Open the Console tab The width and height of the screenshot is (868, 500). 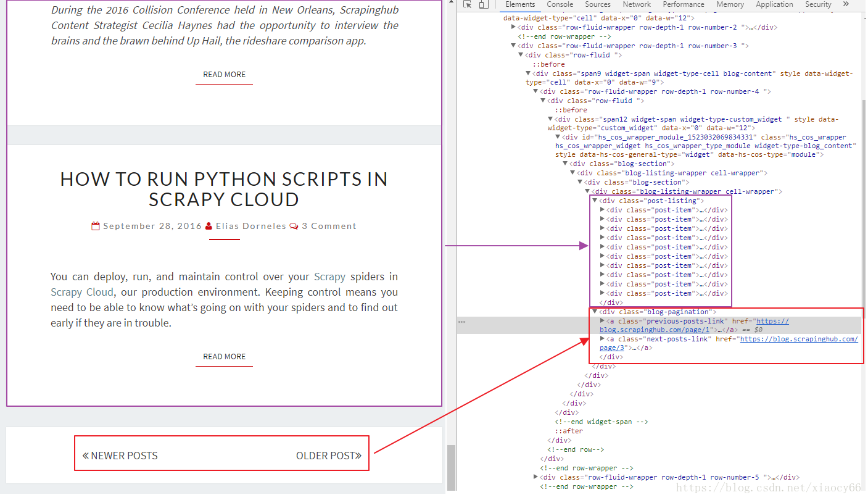click(x=560, y=4)
